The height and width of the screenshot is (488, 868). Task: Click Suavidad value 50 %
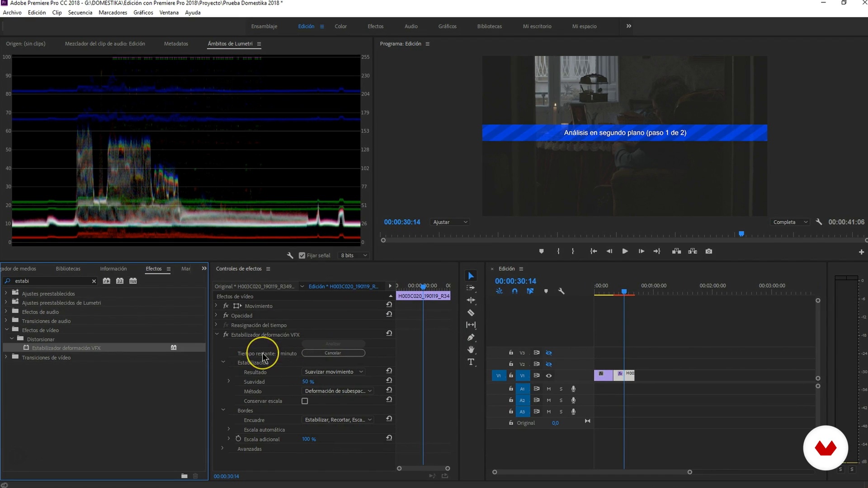click(x=308, y=382)
